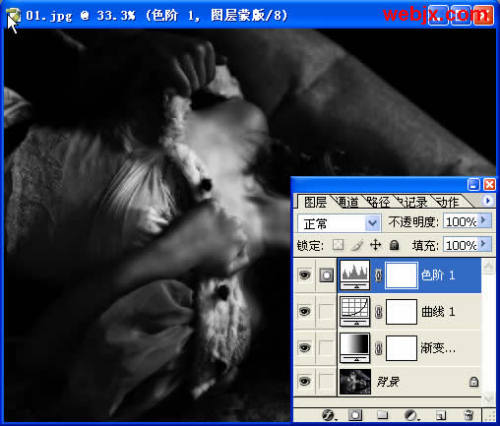Hide the 色阶 1 layer
This screenshot has height=426, width=500.
point(304,275)
